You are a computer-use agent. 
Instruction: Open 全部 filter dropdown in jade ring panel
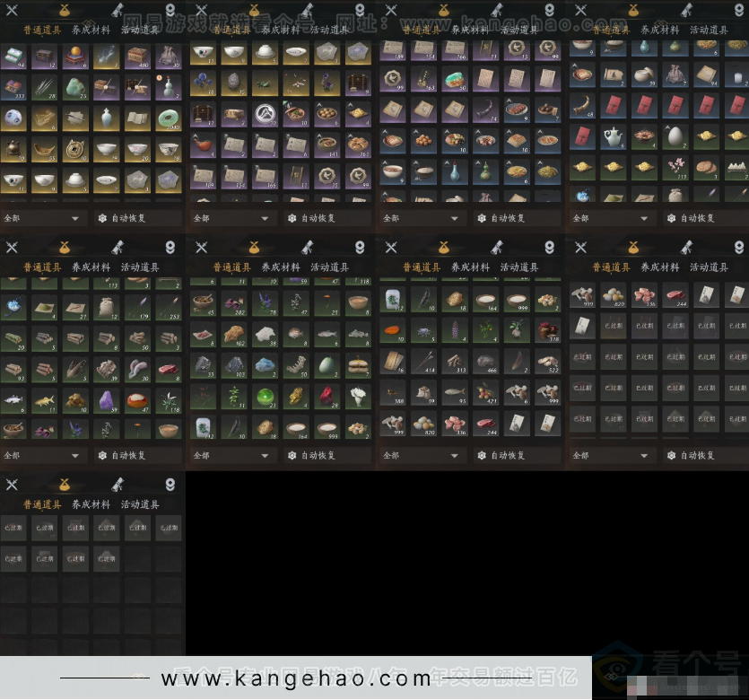click(x=44, y=218)
